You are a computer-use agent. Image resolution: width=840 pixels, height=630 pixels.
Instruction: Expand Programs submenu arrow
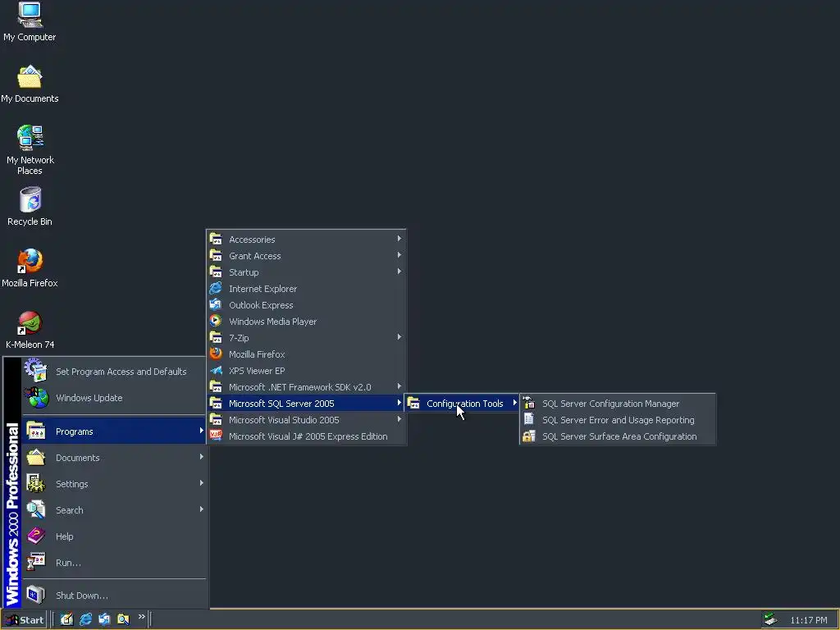(x=202, y=431)
